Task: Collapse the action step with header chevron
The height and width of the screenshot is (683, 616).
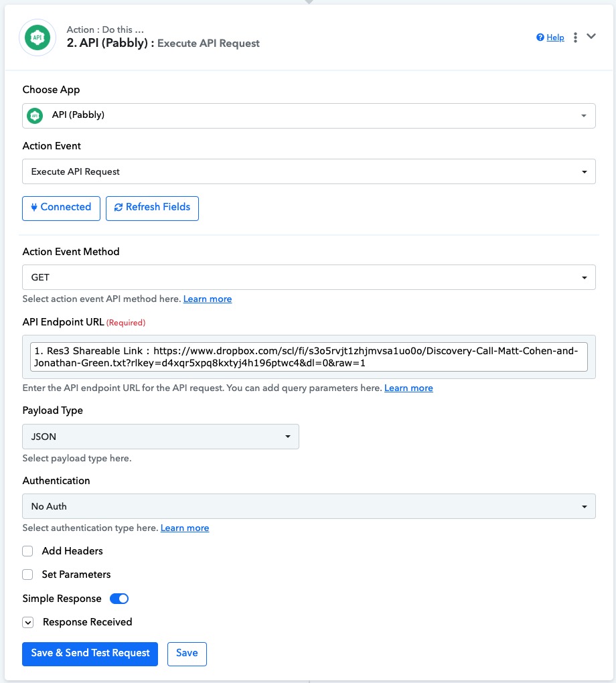Action: tap(591, 37)
